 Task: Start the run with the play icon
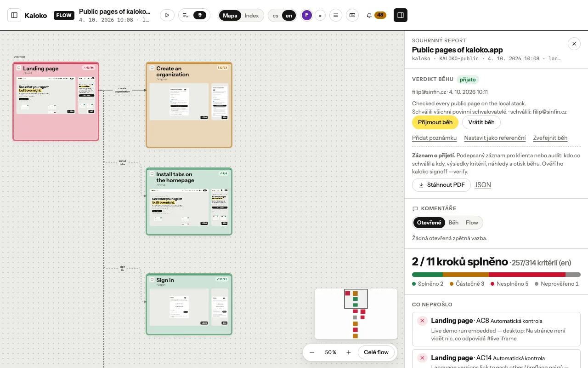pos(167,15)
